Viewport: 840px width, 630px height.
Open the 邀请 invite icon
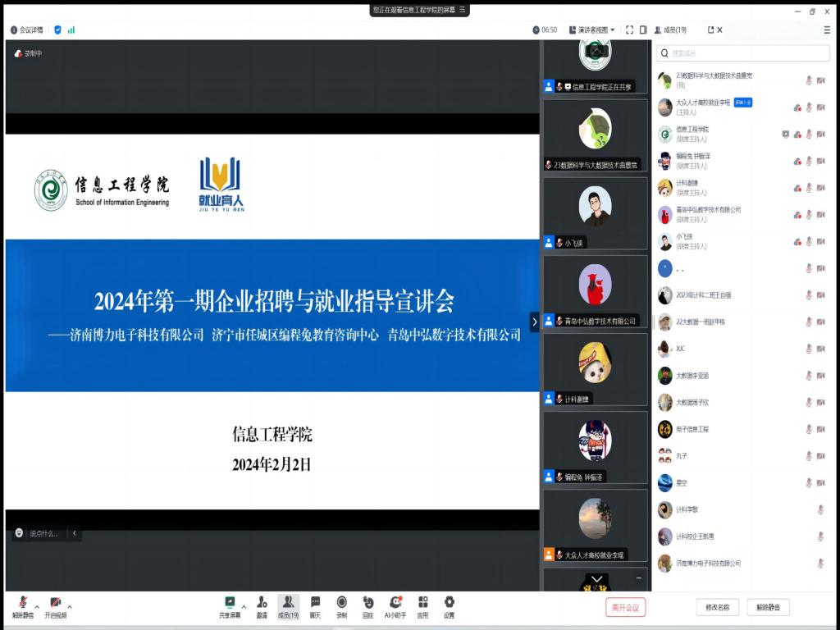click(262, 606)
